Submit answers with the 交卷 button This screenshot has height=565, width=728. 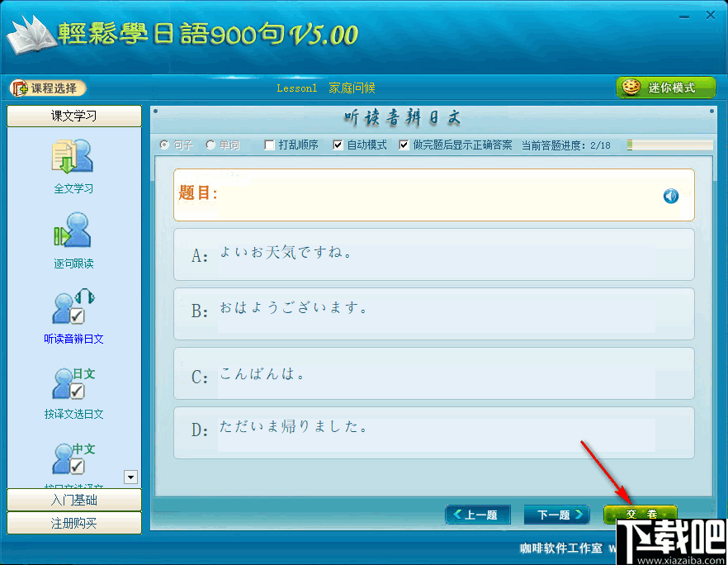(x=641, y=514)
